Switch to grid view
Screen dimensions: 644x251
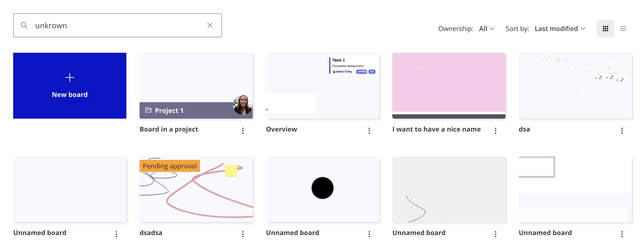605,29
